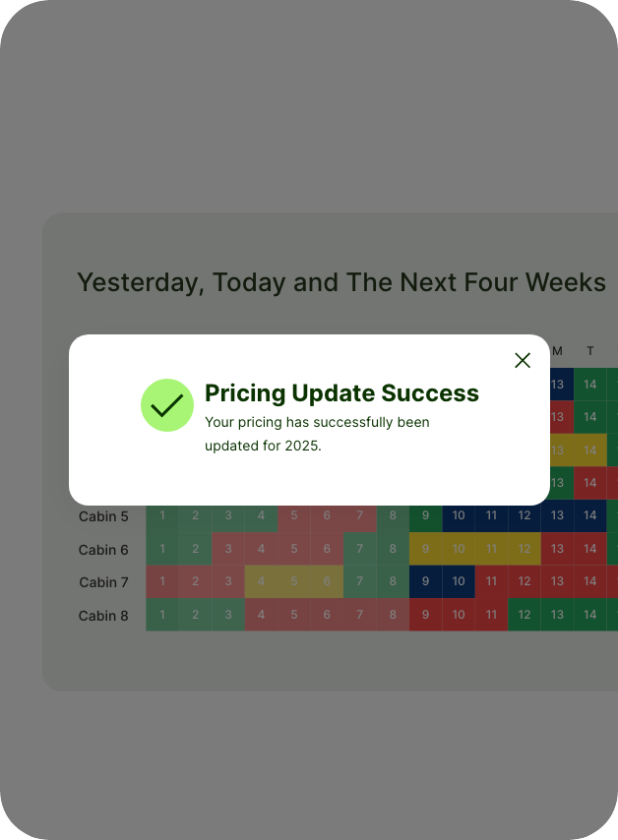Select yellow day 9 cell for Cabin 6
The width and height of the screenshot is (618, 840).
425,549
